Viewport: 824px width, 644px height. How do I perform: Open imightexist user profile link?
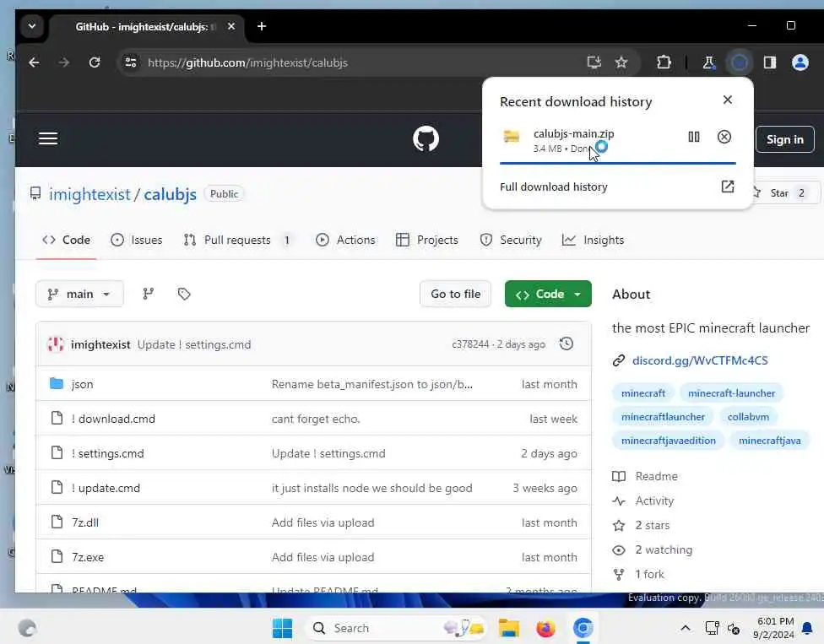89,194
